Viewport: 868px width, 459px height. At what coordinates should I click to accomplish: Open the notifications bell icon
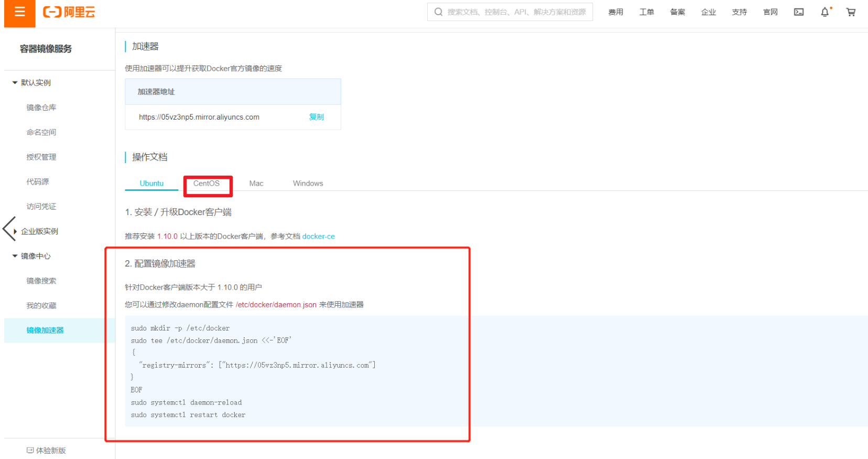[x=824, y=12]
